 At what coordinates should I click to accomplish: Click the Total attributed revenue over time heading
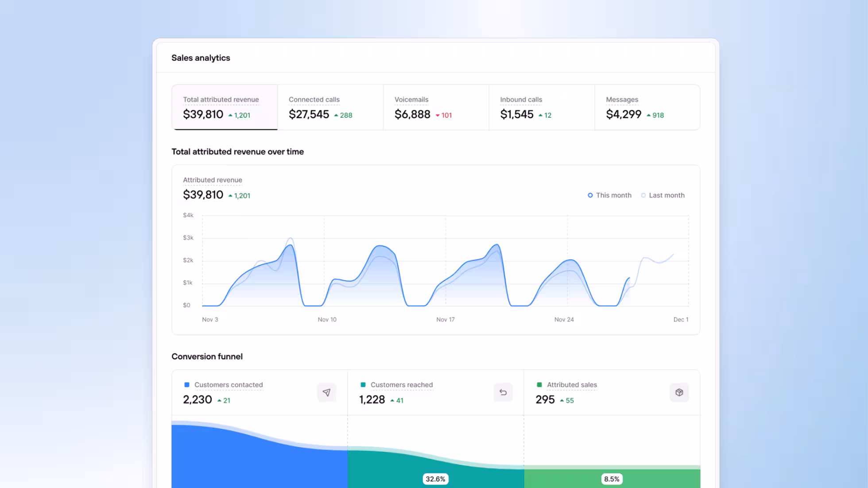pyautogui.click(x=237, y=152)
